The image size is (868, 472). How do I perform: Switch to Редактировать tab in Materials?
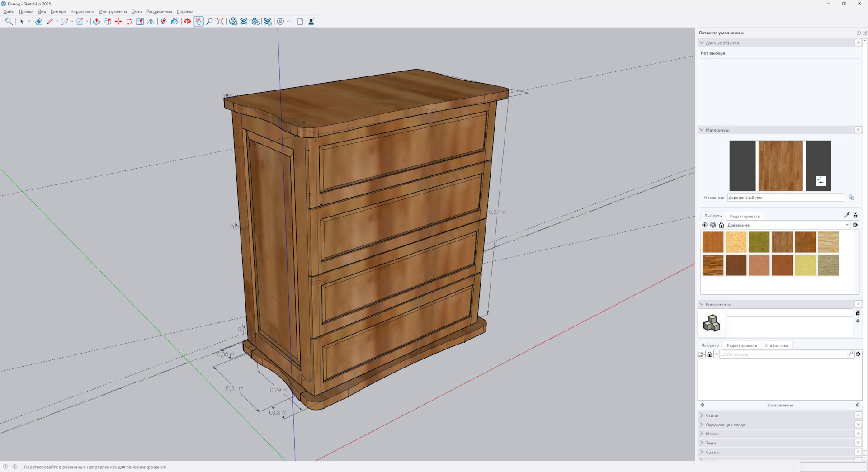coord(745,216)
